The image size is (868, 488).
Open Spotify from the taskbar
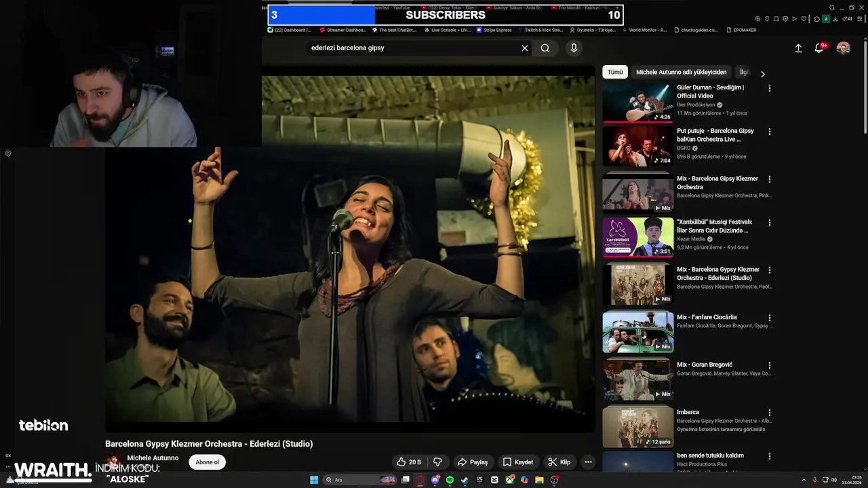point(450,480)
